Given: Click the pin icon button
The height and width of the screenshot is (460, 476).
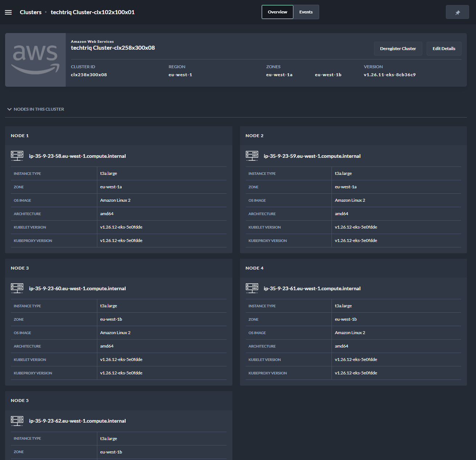Looking at the screenshot, I should pos(457,12).
